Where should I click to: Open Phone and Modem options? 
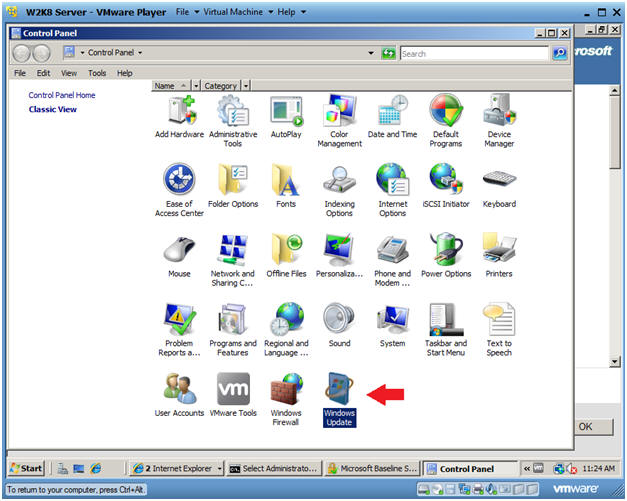pyautogui.click(x=392, y=260)
